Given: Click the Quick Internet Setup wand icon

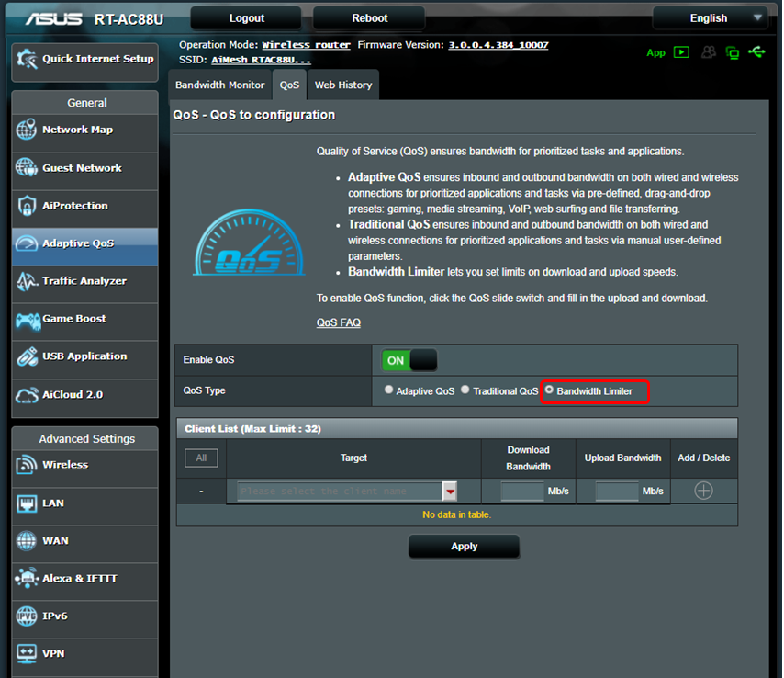Looking at the screenshot, I should pyautogui.click(x=27, y=60).
